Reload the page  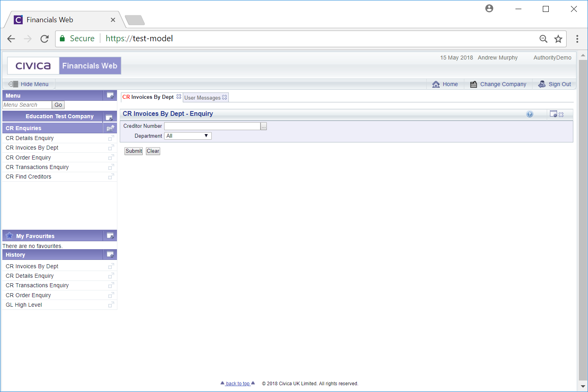tap(44, 39)
